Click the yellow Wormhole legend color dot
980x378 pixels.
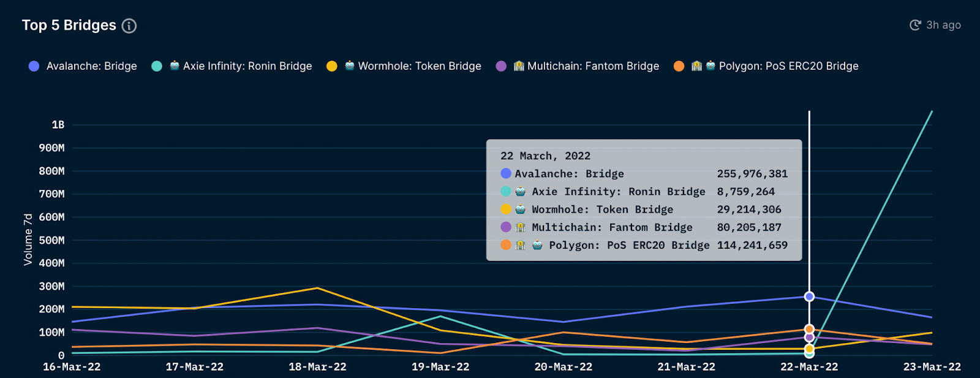point(332,66)
